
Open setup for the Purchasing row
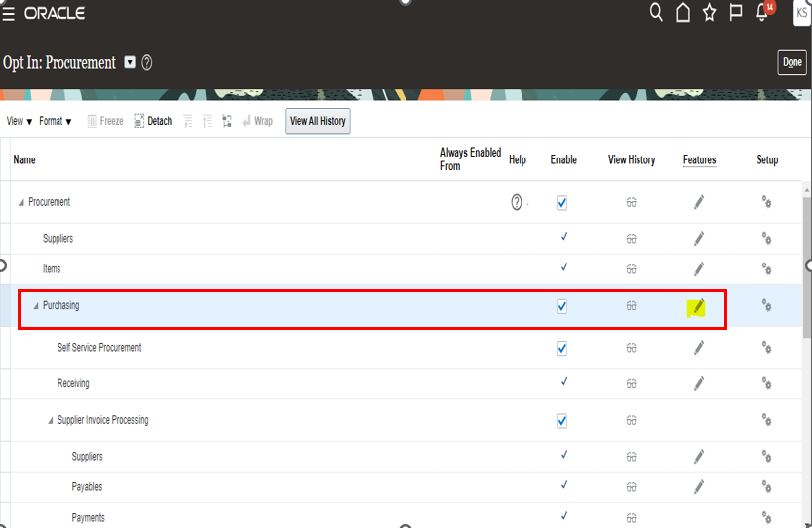(x=767, y=305)
